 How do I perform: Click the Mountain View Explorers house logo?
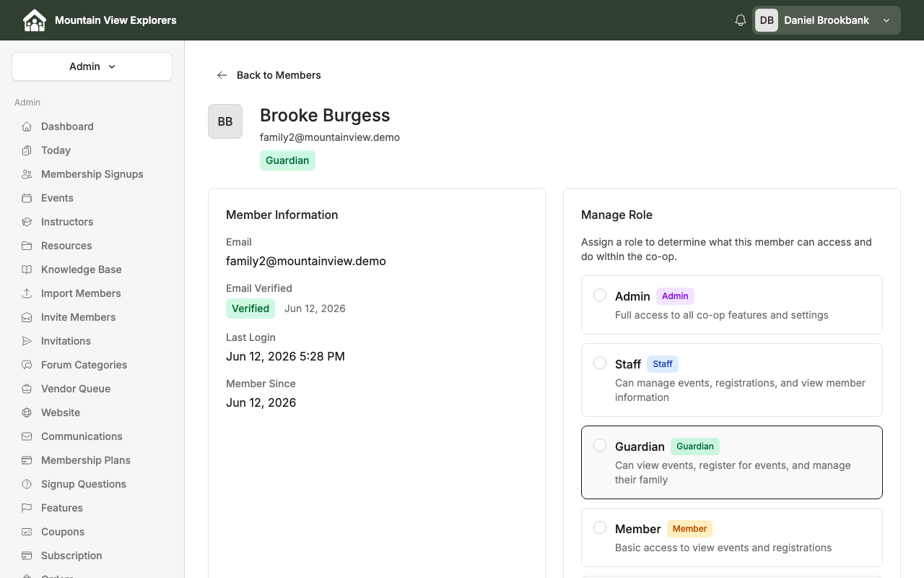click(x=34, y=20)
